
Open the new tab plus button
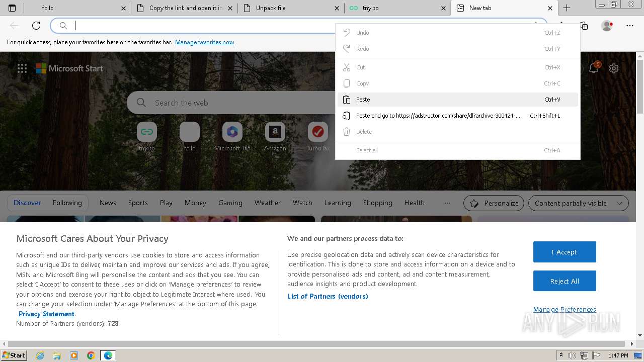[x=567, y=8]
